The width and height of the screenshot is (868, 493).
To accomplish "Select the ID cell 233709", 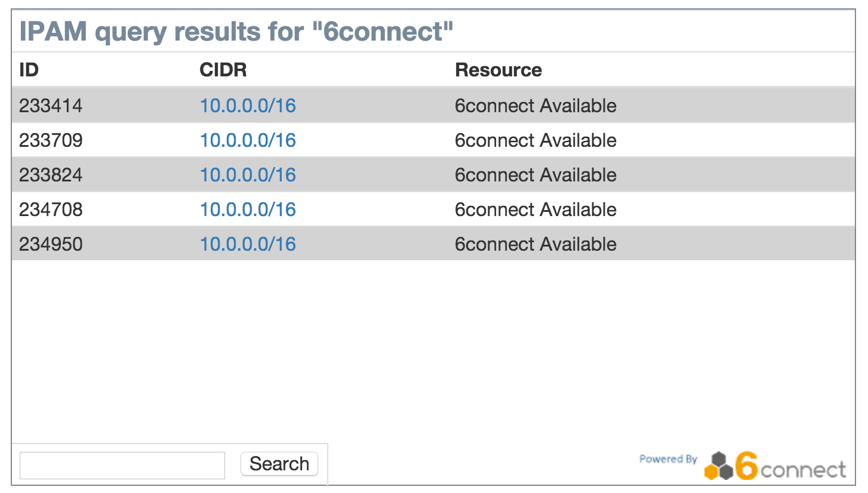I will [51, 140].
